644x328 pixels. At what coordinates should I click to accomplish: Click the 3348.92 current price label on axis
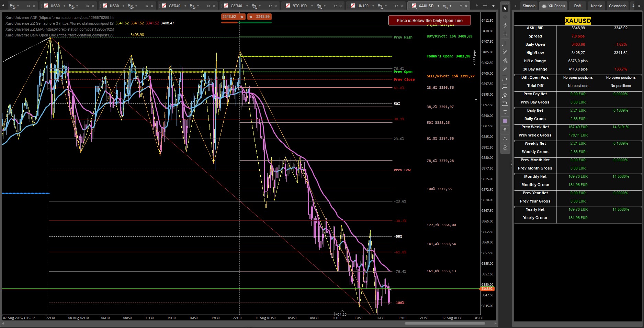[487, 289]
